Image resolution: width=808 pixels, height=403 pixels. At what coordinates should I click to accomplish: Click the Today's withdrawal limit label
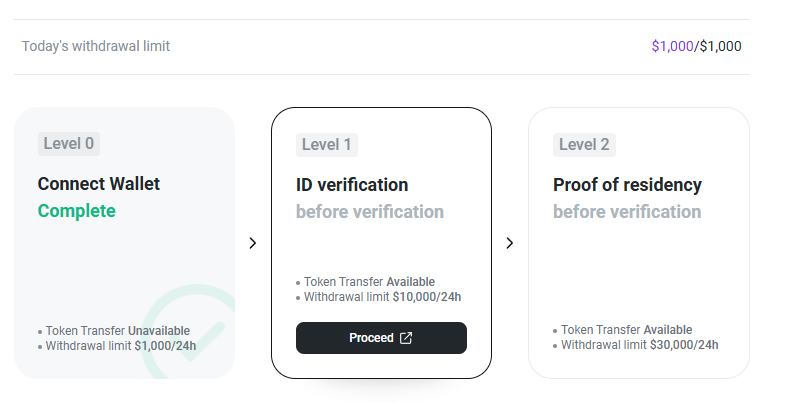(x=96, y=46)
